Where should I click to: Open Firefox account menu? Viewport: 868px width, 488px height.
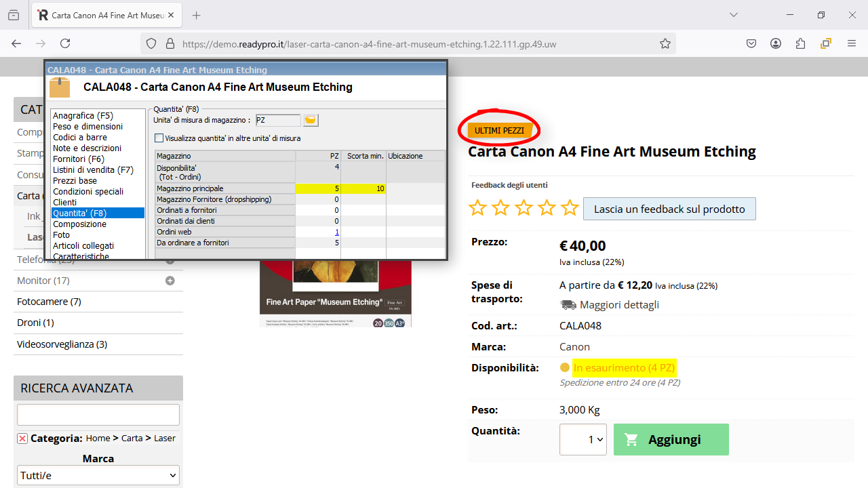click(x=776, y=43)
